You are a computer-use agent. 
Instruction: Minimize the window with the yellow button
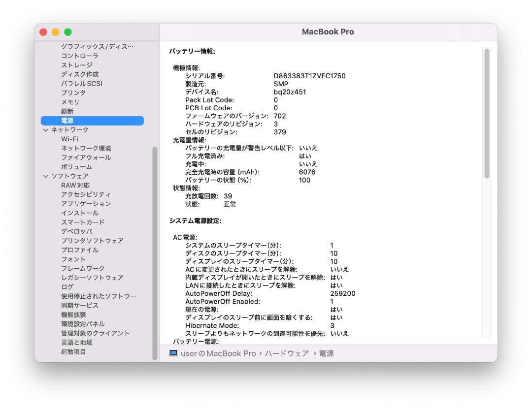pyautogui.click(x=55, y=32)
